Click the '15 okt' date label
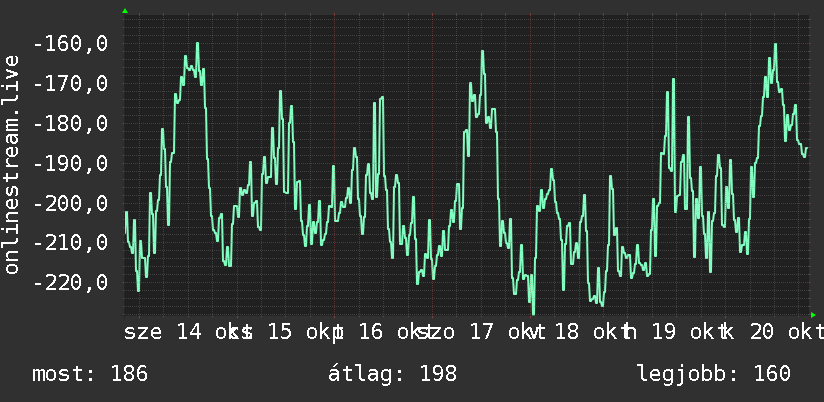The height and width of the screenshot is (402, 824). (x=298, y=332)
